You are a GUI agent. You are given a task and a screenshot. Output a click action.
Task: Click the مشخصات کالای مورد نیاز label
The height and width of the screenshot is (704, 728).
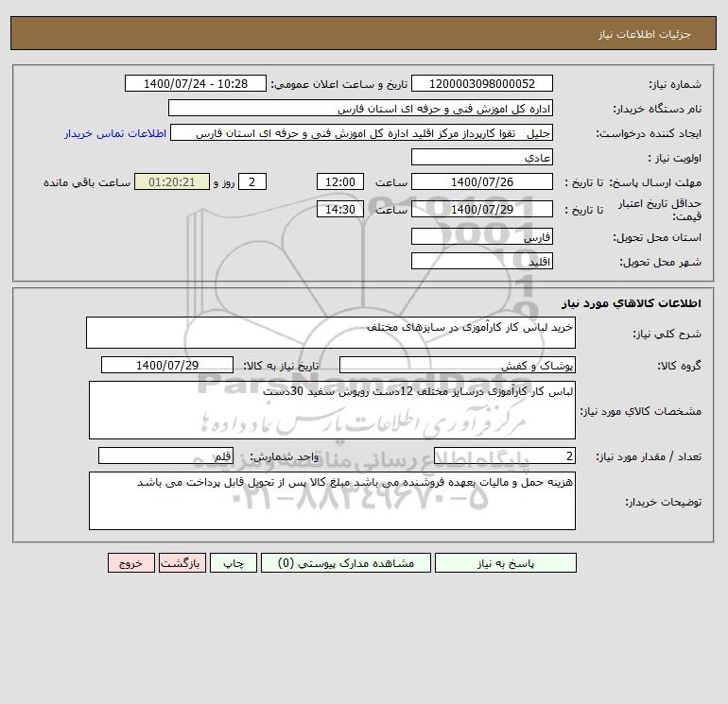(641, 411)
